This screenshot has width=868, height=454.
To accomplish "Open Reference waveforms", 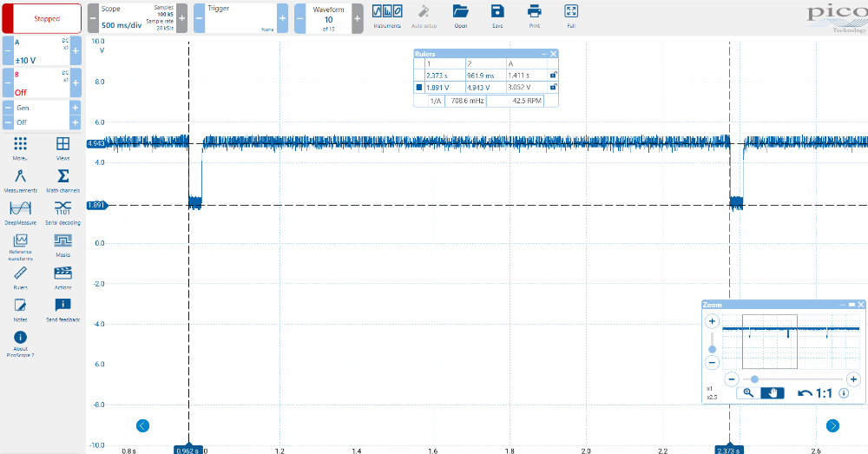I will point(20,243).
